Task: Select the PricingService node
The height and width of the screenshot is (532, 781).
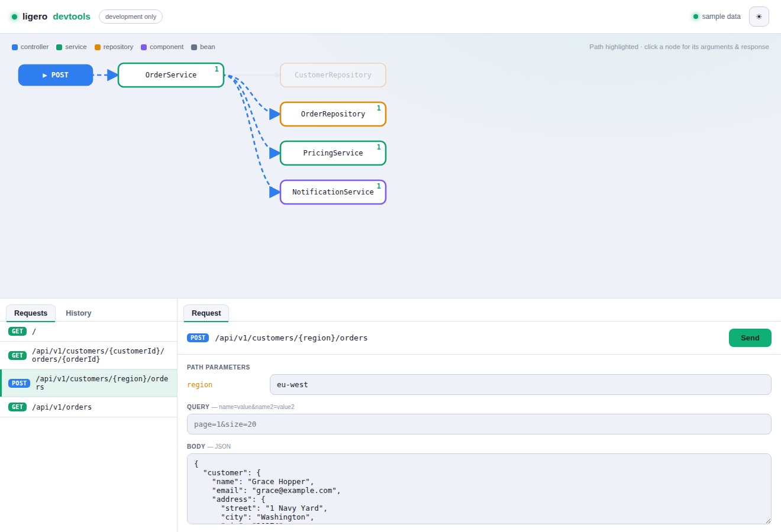Action: tap(333, 153)
